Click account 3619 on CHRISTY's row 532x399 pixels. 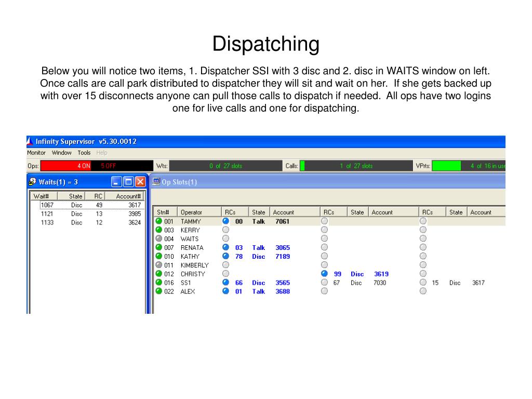pyautogui.click(x=381, y=274)
